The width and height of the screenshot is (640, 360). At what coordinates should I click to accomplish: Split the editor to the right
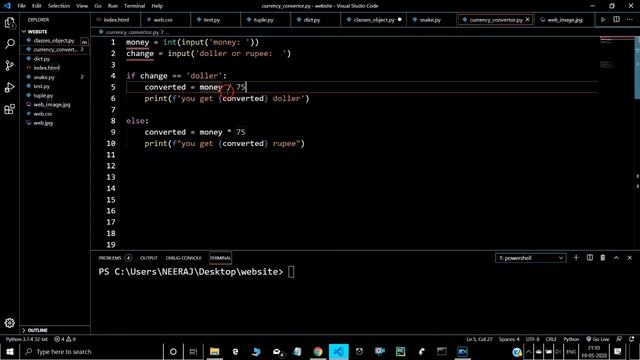[x=616, y=20]
